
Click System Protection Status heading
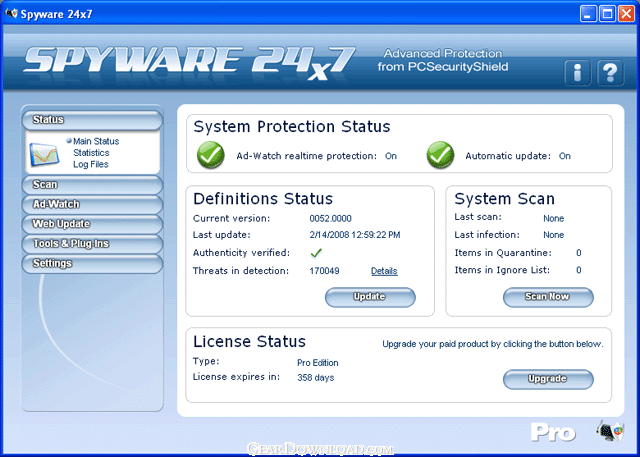click(292, 127)
